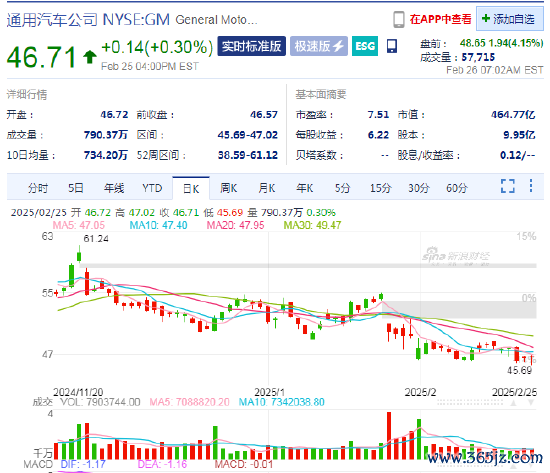The image size is (550, 473).
Task: Switch to the YTD tab
Action: (x=152, y=188)
